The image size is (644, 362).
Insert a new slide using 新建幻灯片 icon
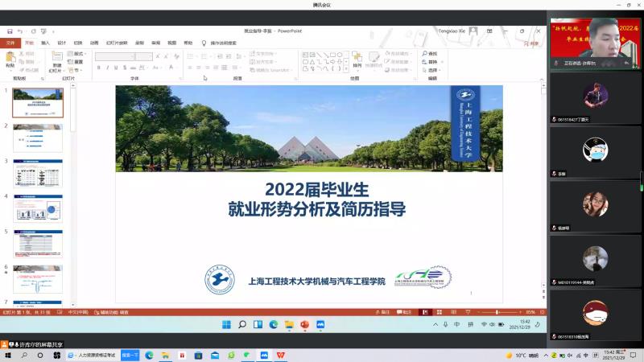[56, 58]
